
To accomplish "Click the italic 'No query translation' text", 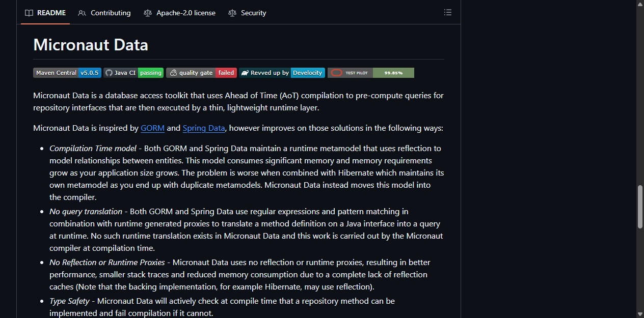I will point(86,212).
